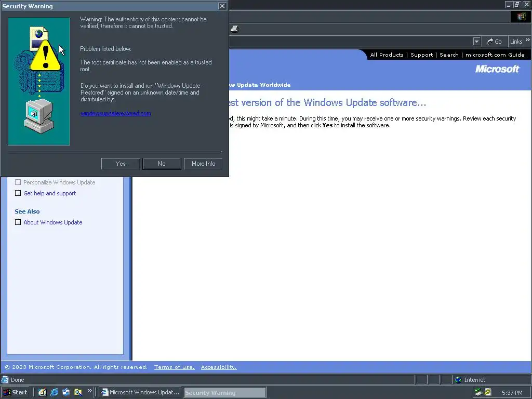Click the Internet zone globe icon
This screenshot has width=532, height=399.
click(458, 380)
